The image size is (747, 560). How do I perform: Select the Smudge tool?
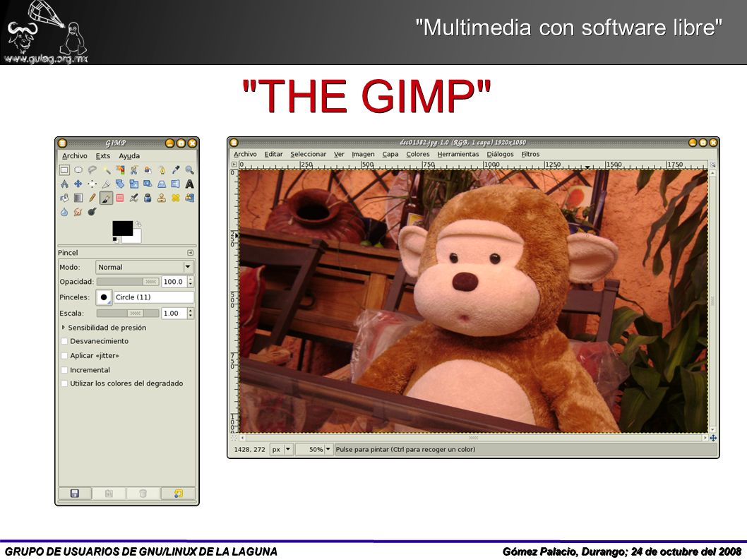[x=78, y=212]
